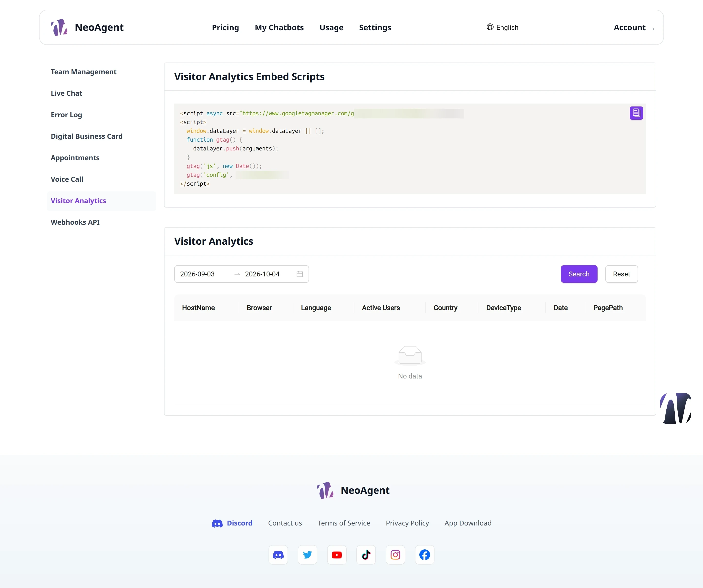Open the Usage page
This screenshot has width=703, height=588.
click(331, 27)
